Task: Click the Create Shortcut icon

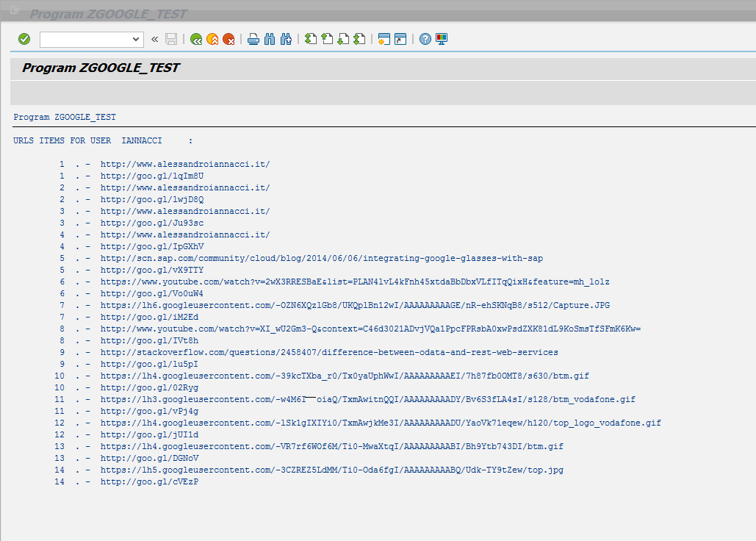Action: click(x=400, y=39)
